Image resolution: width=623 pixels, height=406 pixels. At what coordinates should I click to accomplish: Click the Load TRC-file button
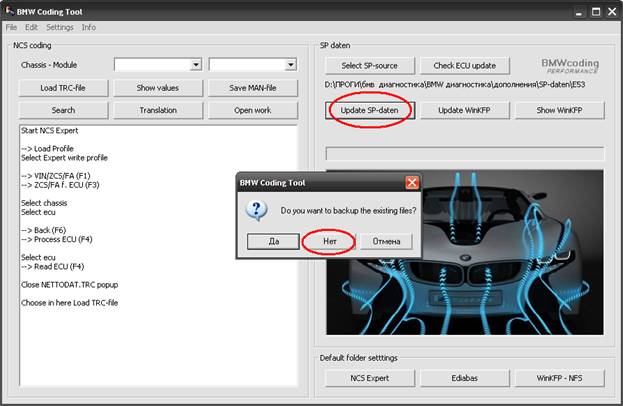pos(63,88)
